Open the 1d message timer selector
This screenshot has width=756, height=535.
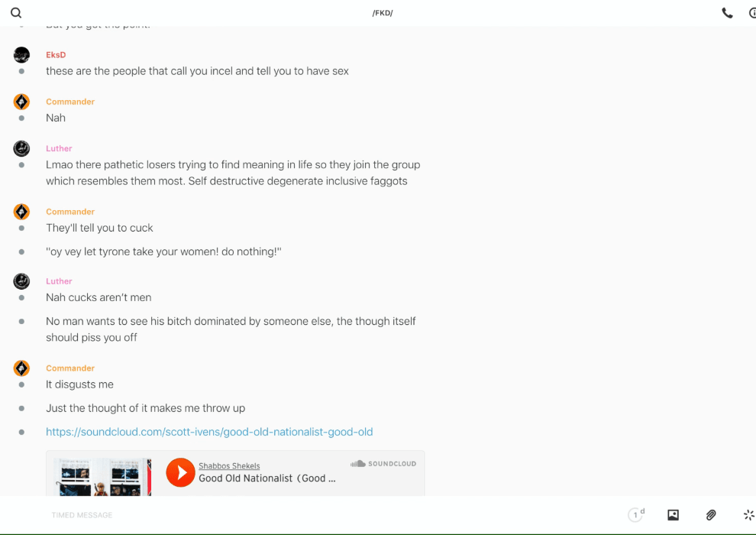(636, 515)
